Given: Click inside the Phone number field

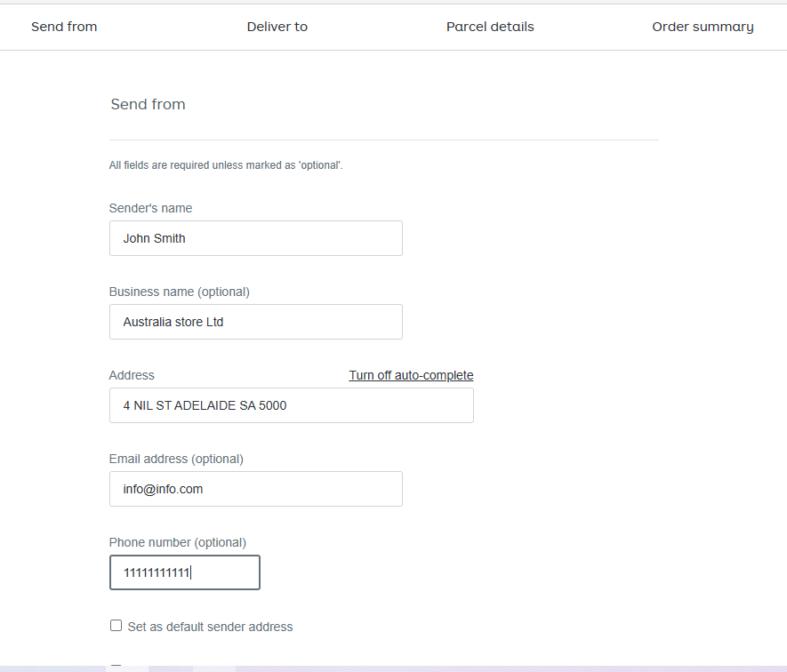Looking at the screenshot, I should click(x=184, y=572).
